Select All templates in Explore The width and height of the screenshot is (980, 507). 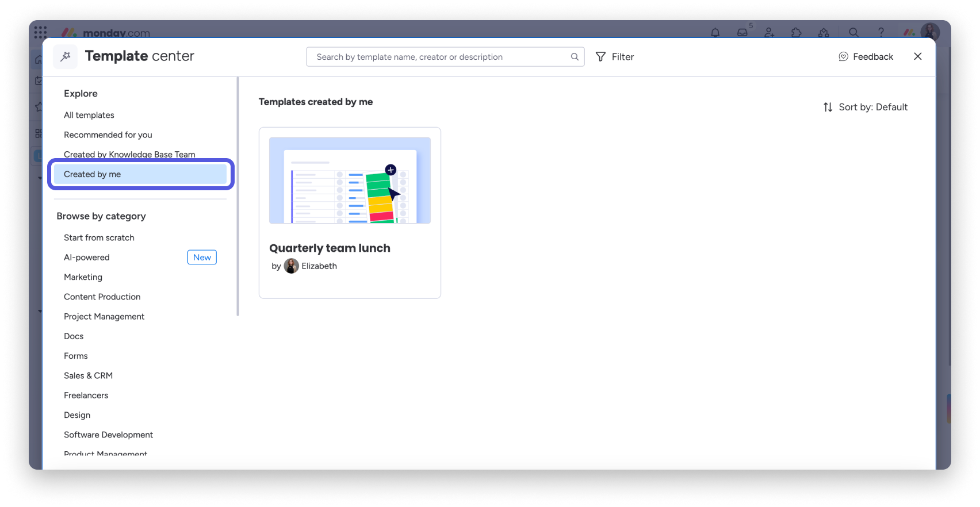pos(89,115)
